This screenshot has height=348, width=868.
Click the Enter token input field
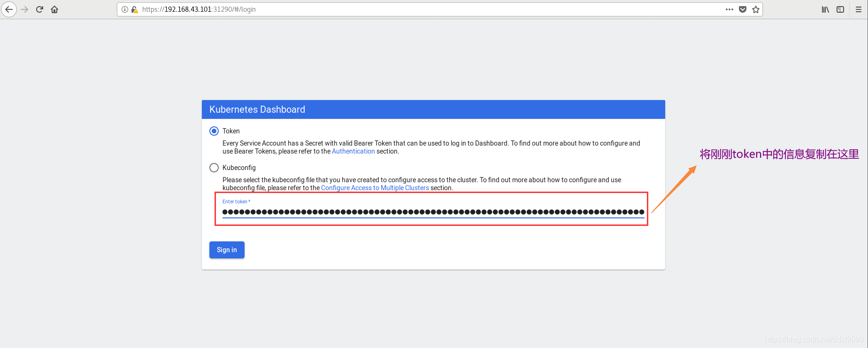[433, 212]
